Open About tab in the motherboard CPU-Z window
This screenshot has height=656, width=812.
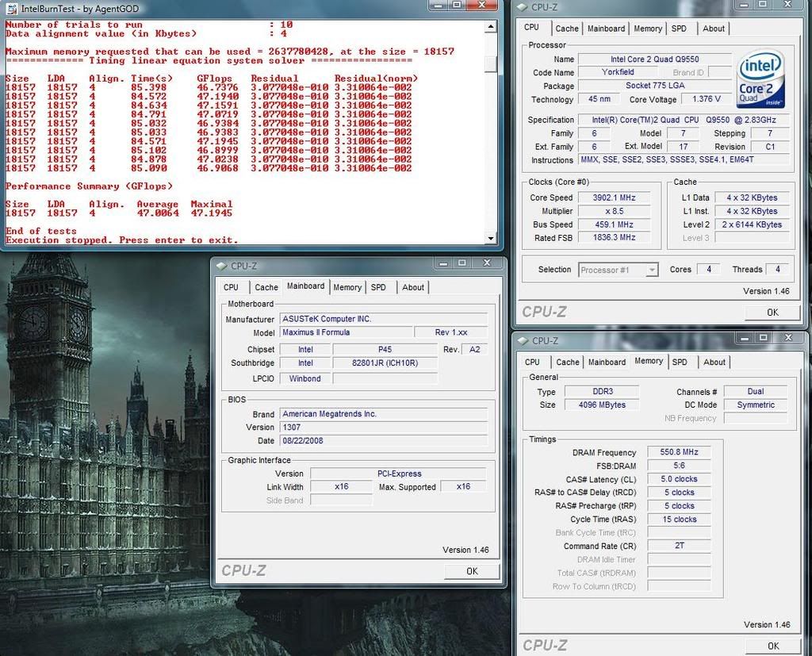(412, 287)
